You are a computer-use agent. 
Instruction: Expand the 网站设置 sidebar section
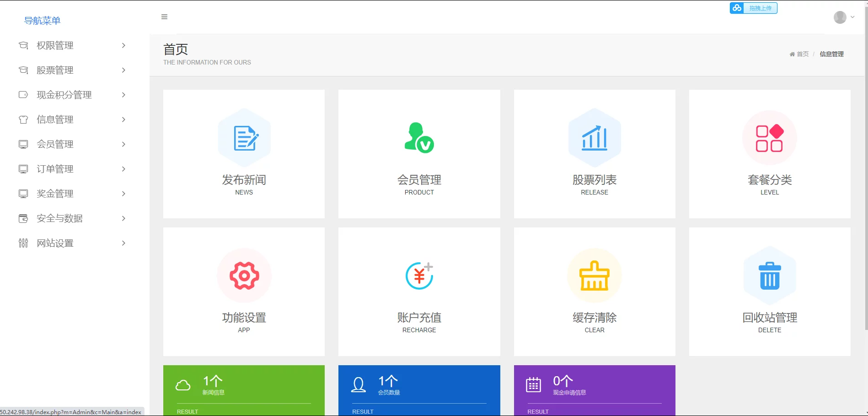click(x=55, y=243)
